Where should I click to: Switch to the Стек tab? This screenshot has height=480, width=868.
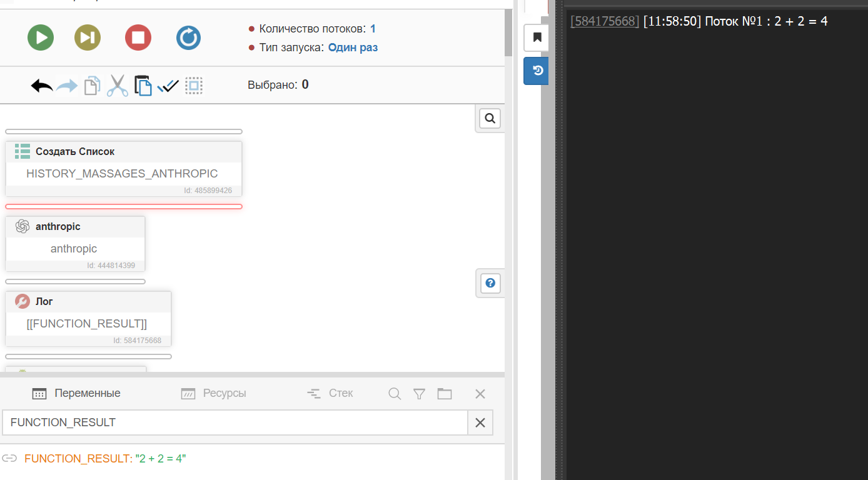point(330,393)
